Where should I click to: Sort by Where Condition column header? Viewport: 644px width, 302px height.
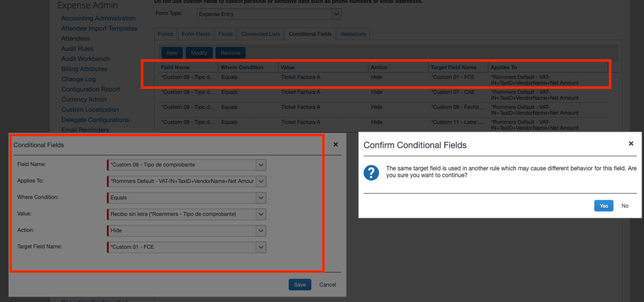248,67
